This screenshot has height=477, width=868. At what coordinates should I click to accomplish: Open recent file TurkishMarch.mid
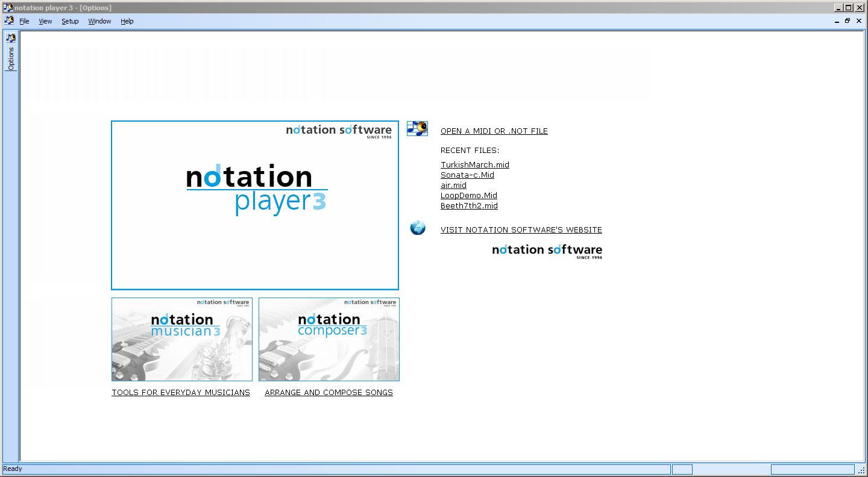pyautogui.click(x=474, y=165)
